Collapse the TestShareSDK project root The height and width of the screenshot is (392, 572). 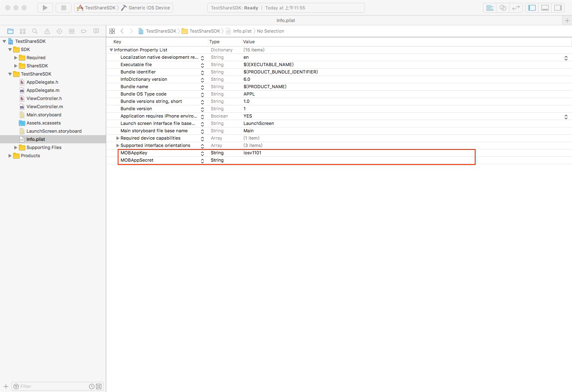point(4,41)
